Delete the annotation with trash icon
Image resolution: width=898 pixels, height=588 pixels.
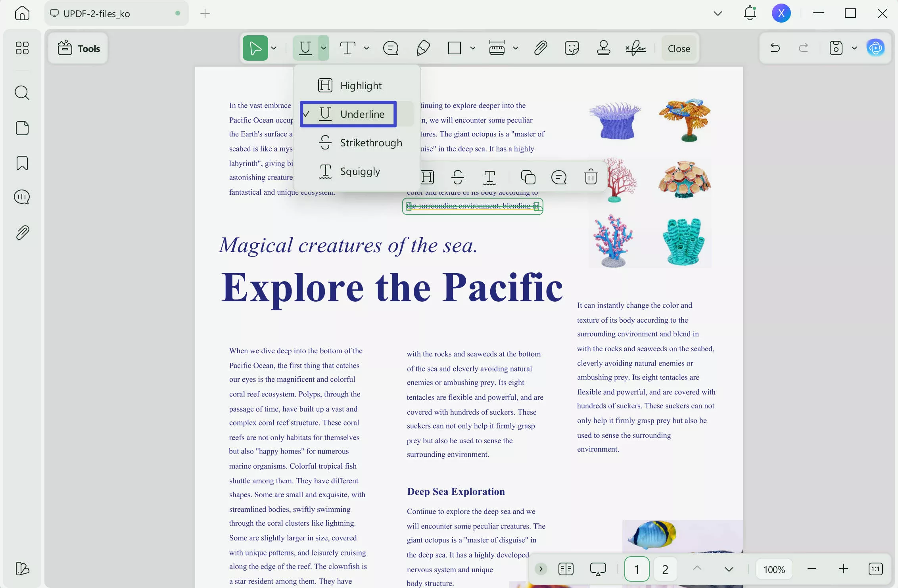(x=591, y=177)
